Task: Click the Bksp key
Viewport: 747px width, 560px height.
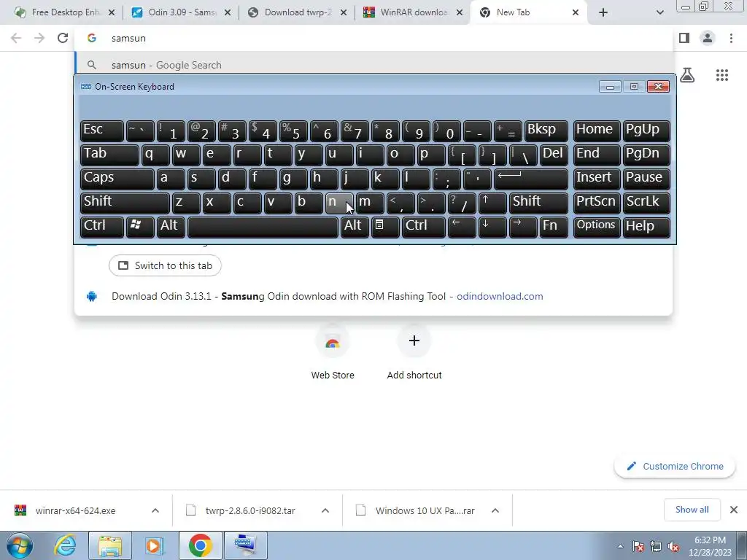Action: coord(546,130)
